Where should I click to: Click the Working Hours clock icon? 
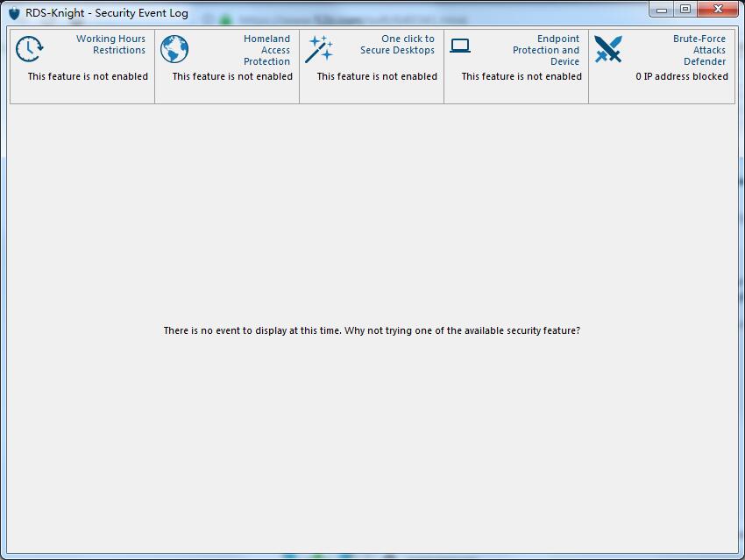(30, 49)
